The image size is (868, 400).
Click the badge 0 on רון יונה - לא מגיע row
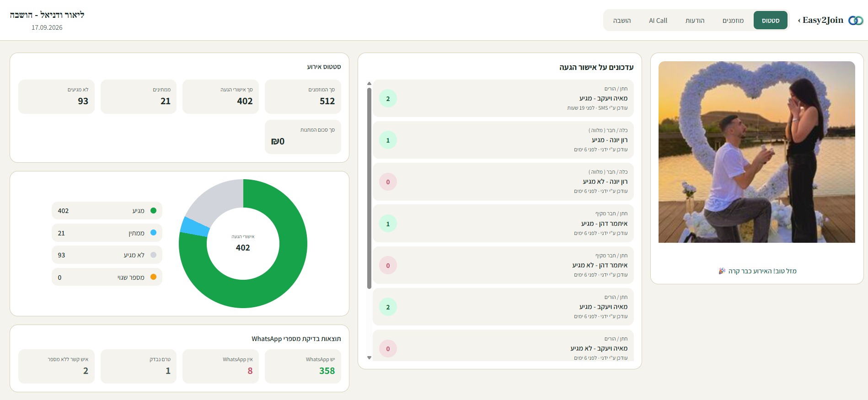click(x=388, y=182)
